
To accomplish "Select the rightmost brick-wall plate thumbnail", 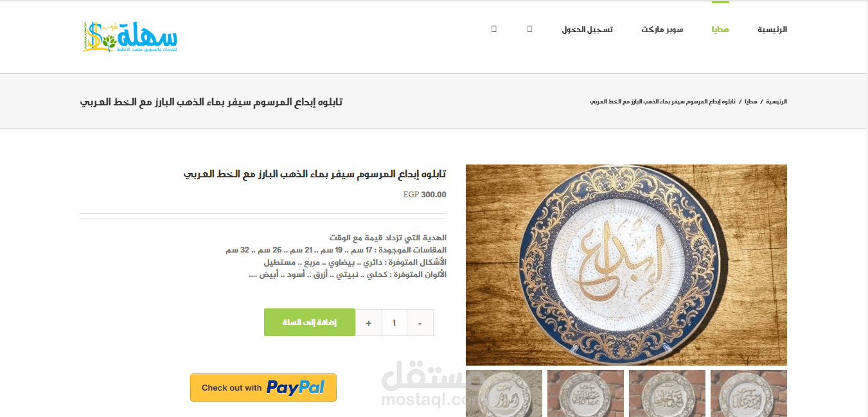I will [748, 393].
